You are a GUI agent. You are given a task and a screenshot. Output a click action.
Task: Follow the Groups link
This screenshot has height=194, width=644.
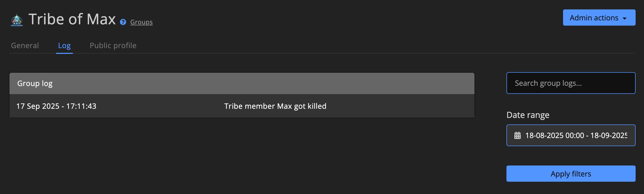pyautogui.click(x=141, y=22)
